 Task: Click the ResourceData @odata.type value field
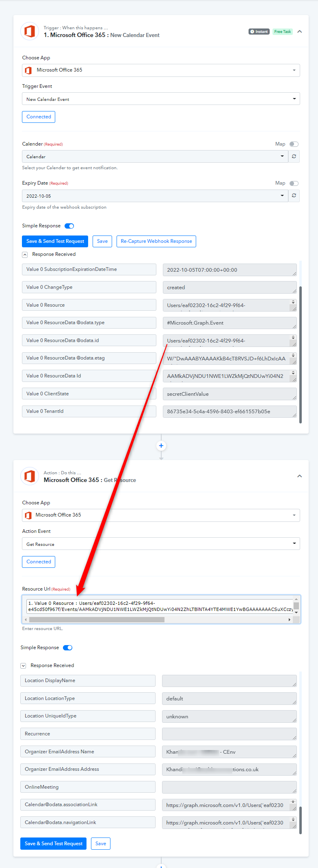(x=230, y=323)
